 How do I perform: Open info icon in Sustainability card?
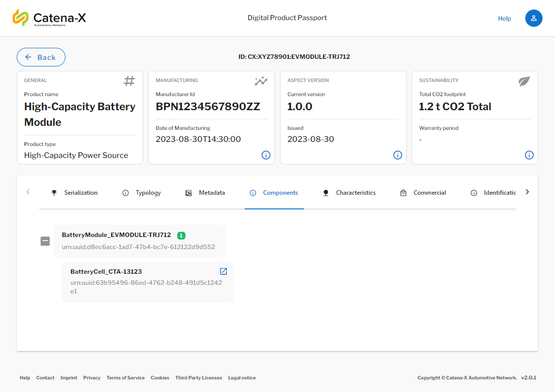click(x=529, y=155)
